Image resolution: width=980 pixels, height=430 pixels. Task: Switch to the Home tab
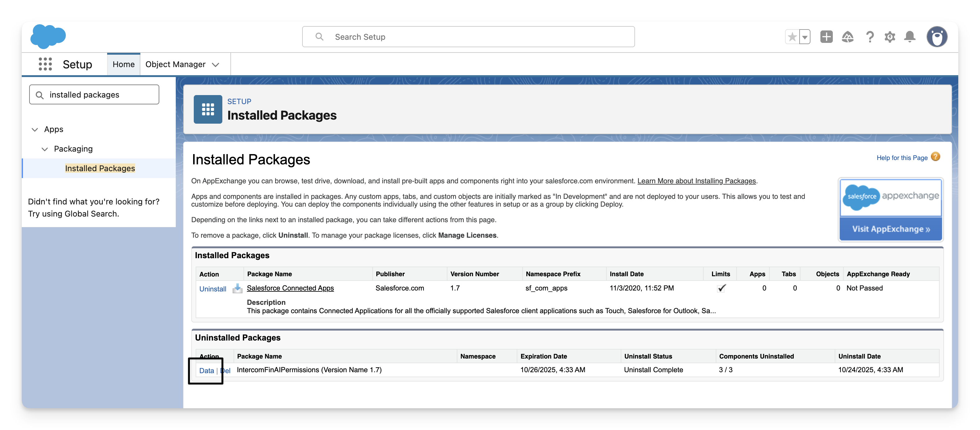(124, 64)
